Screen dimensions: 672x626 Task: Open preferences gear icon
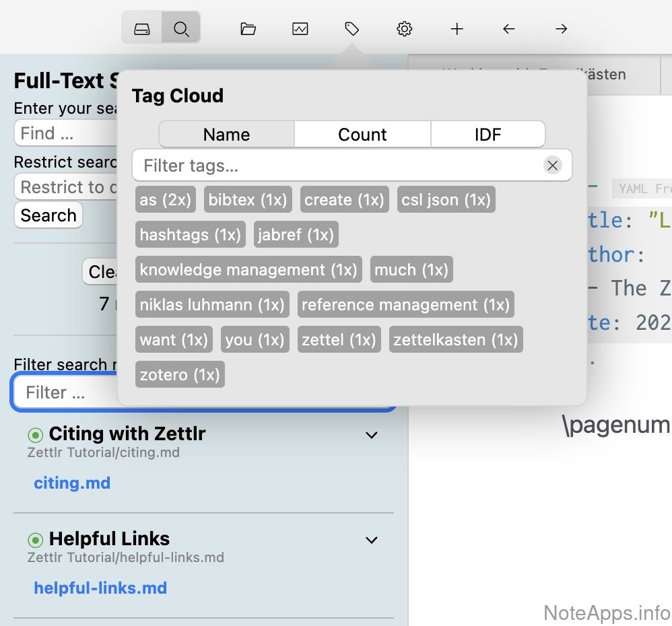[405, 29]
